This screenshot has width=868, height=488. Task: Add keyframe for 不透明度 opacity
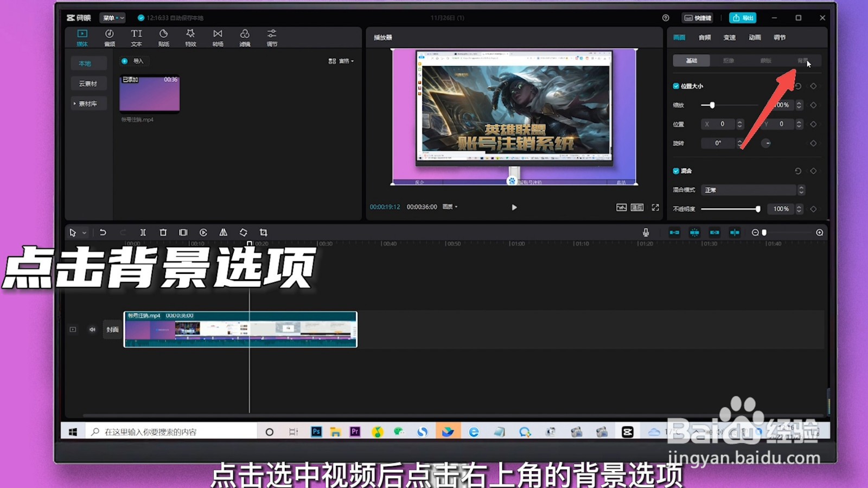coord(813,209)
